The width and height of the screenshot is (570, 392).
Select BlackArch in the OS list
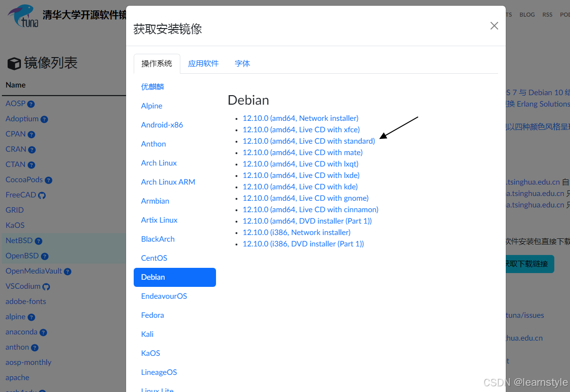(158, 239)
